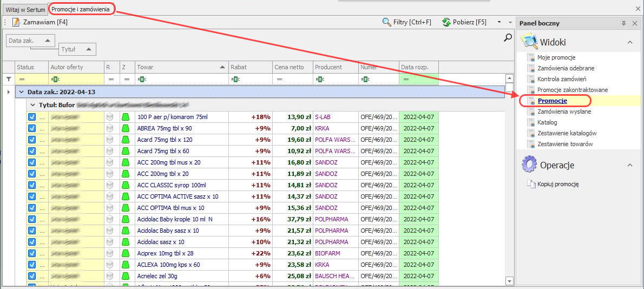
Task: Collapse the Data zak.: 2022-04-13 group
Action: pyautogui.click(x=21, y=92)
